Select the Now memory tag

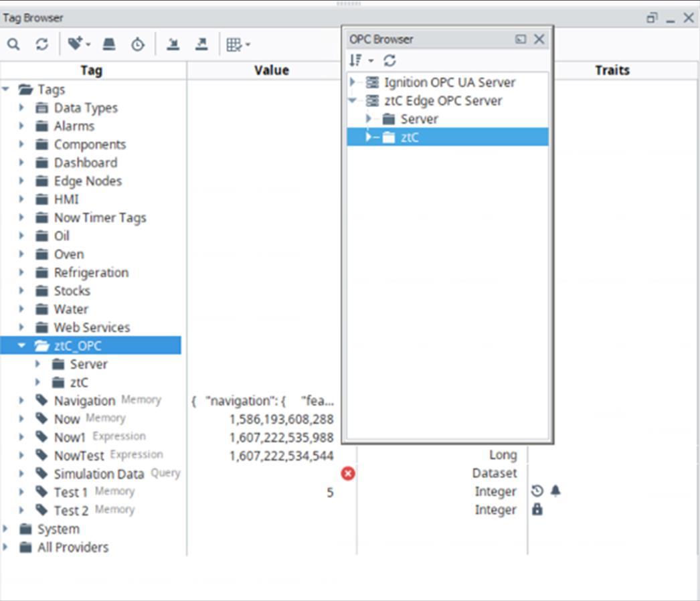coord(67,419)
